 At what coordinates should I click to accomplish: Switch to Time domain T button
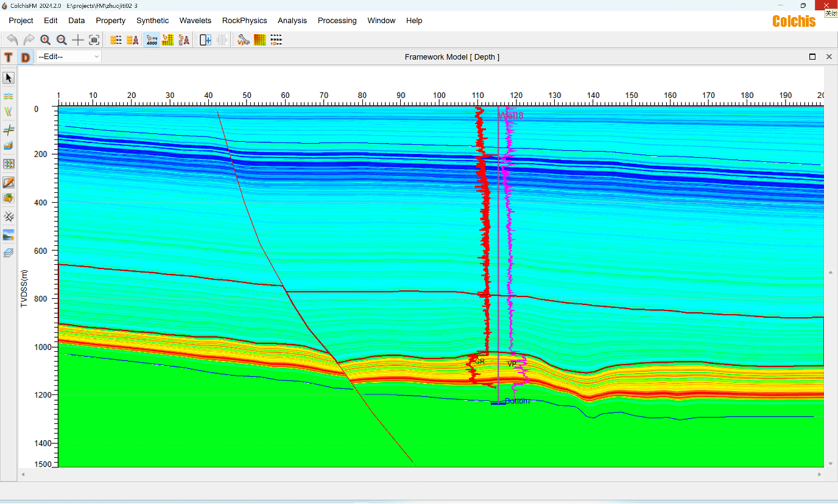(x=9, y=57)
